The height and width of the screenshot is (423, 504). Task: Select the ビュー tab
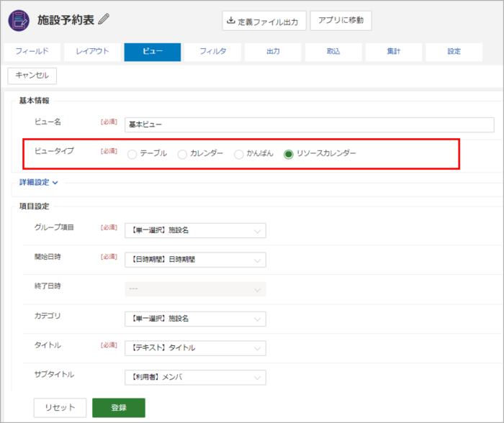pyautogui.click(x=153, y=52)
